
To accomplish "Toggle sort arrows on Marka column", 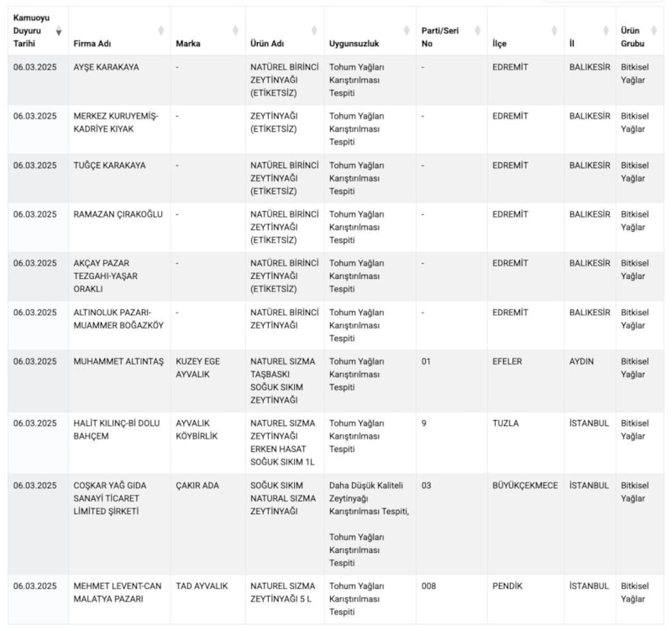I will tap(235, 31).
